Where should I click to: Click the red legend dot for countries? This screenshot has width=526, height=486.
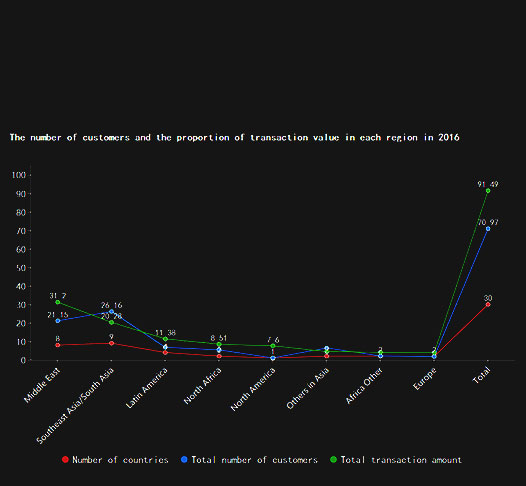pyautogui.click(x=65, y=460)
